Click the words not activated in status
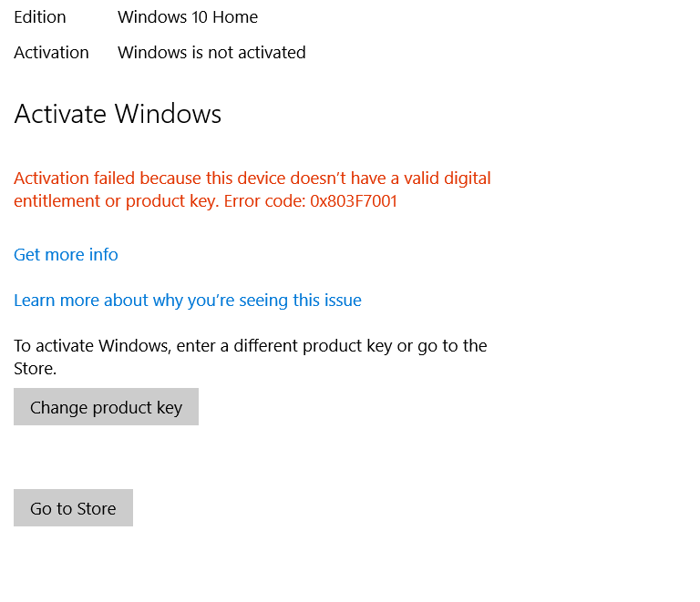This screenshot has height=602, width=700. tap(257, 53)
